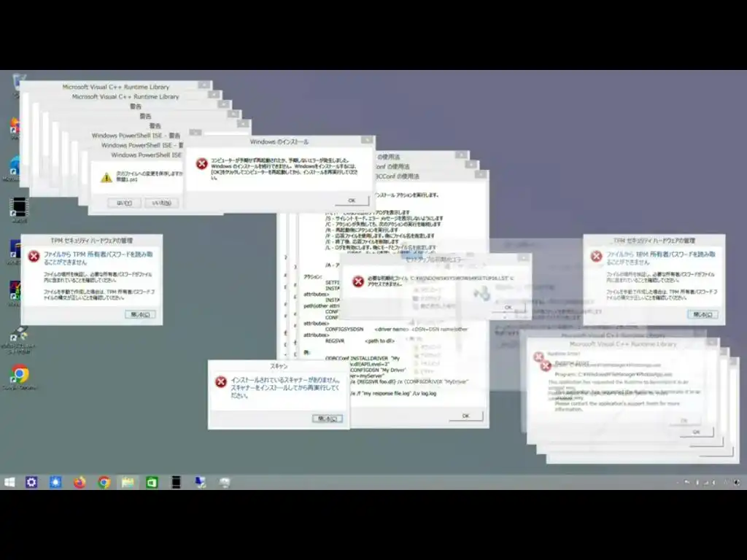
Task: Select the Microsoft Edge desktop shortcut
Action: tap(15, 168)
